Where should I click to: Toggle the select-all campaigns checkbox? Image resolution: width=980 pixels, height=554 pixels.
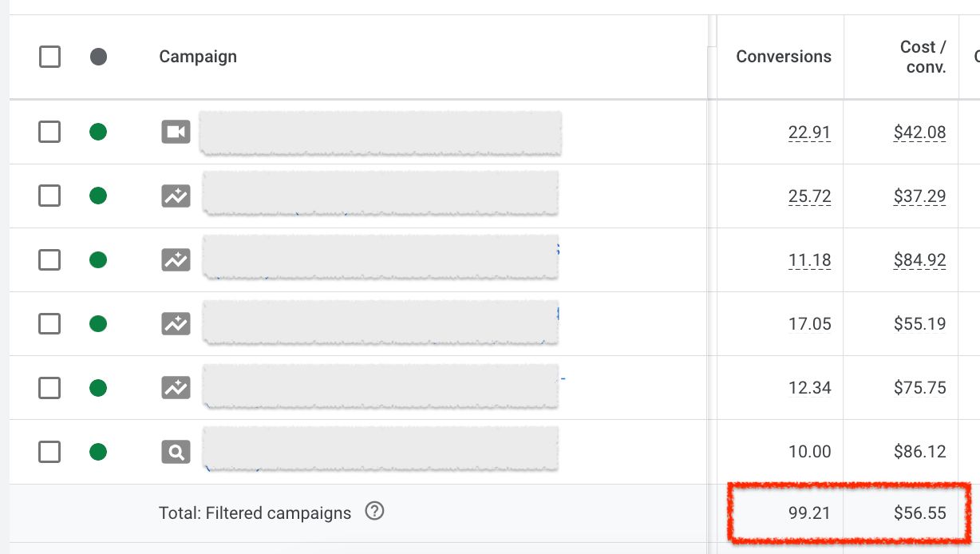pos(49,56)
